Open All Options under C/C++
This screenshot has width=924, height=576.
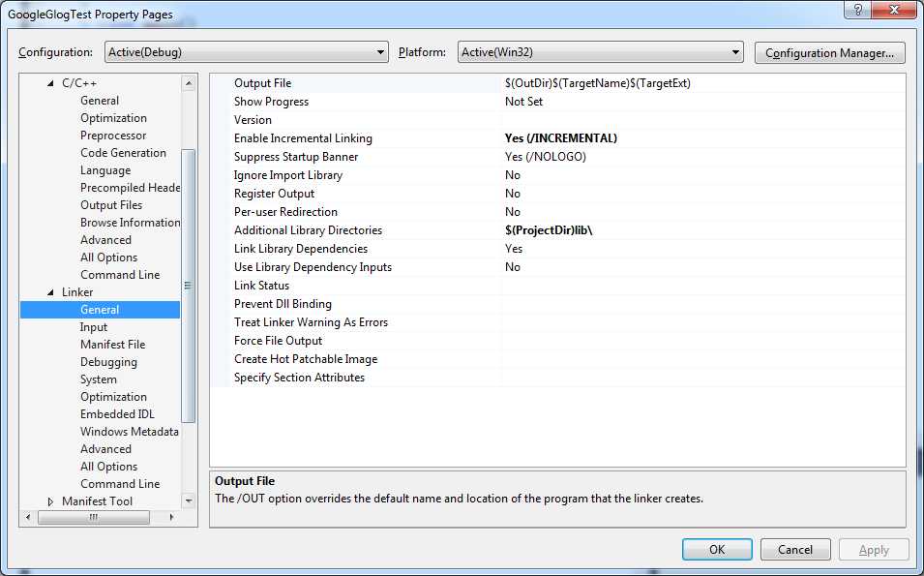tap(108, 258)
